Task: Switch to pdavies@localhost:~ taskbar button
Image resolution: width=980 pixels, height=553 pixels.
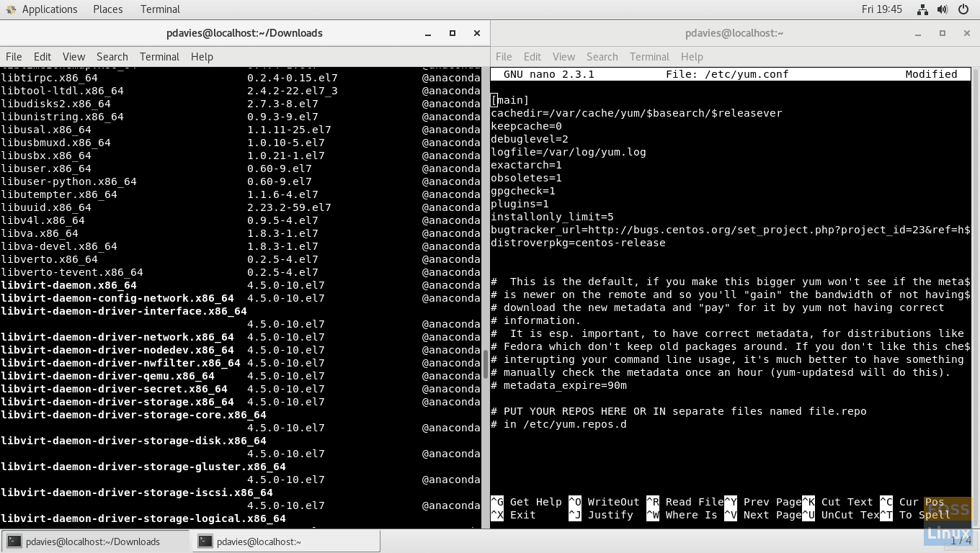Action: (x=285, y=541)
